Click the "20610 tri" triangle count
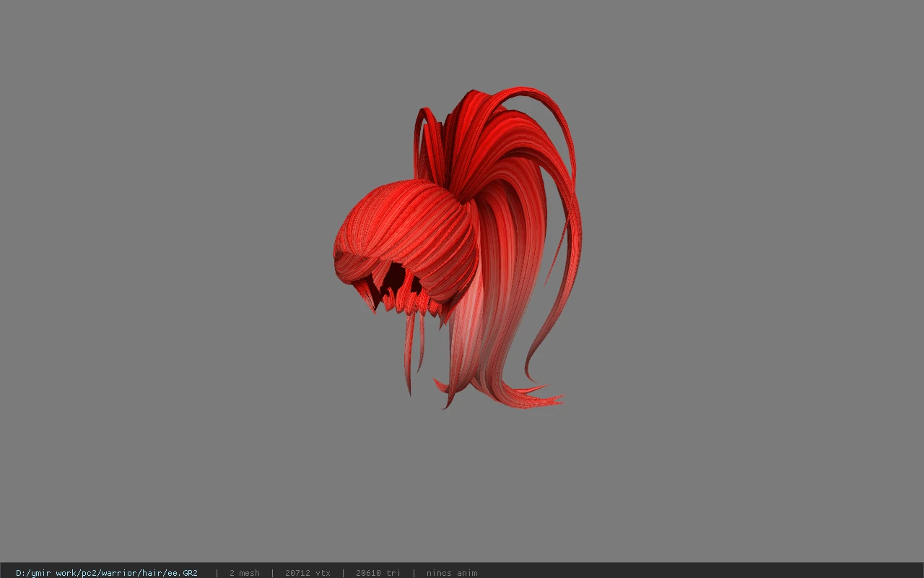Viewport: 924px width, 578px height. tap(378, 573)
